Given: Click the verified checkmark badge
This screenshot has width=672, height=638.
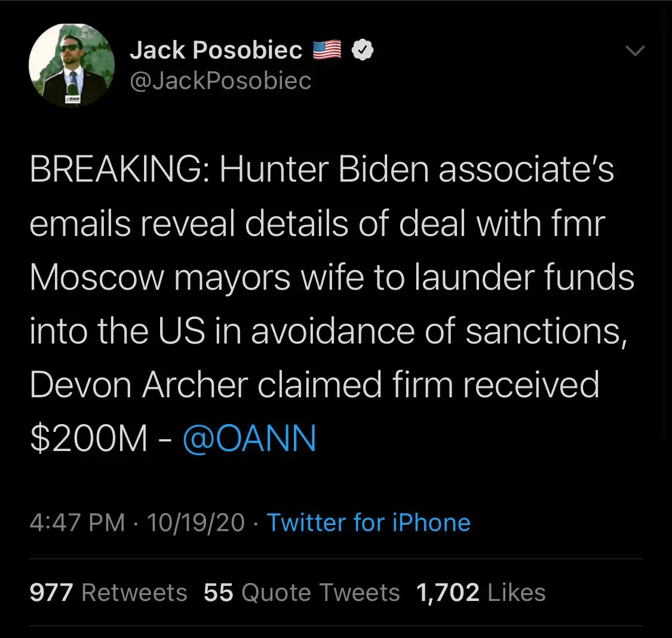Looking at the screenshot, I should (362, 51).
